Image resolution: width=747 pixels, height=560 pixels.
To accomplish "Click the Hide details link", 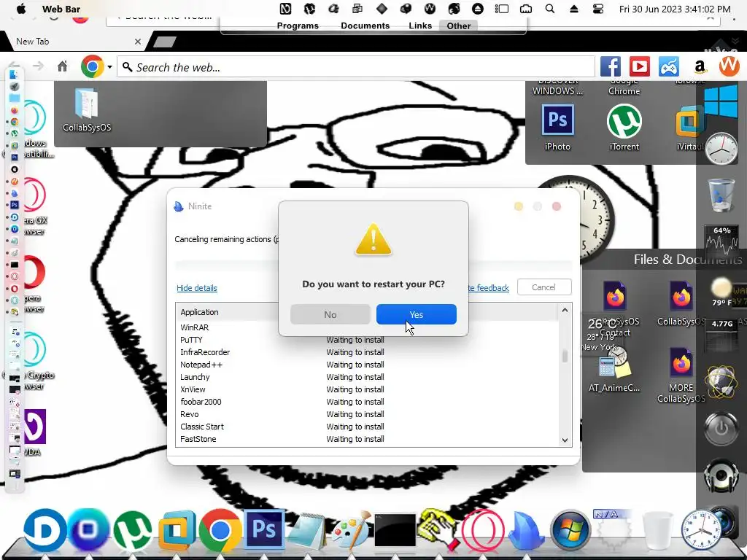I will click(x=197, y=288).
